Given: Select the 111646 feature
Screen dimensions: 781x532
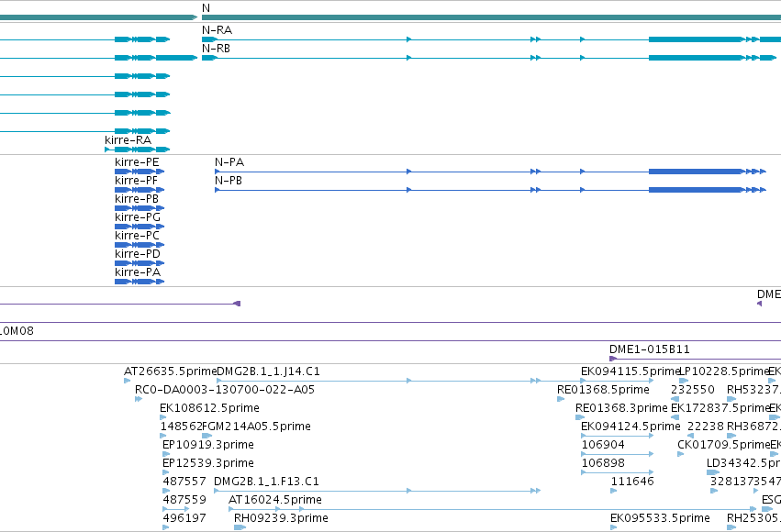Looking at the screenshot, I should pos(614,491).
